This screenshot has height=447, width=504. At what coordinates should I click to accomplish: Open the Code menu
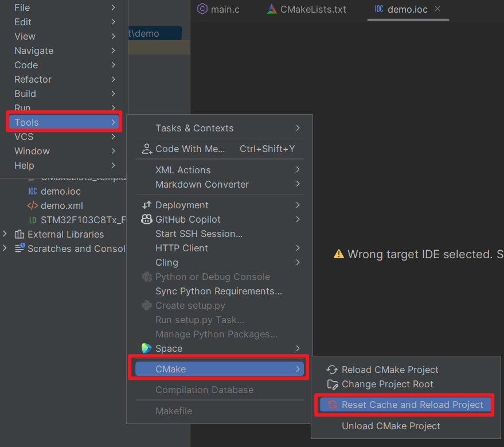(x=63, y=65)
